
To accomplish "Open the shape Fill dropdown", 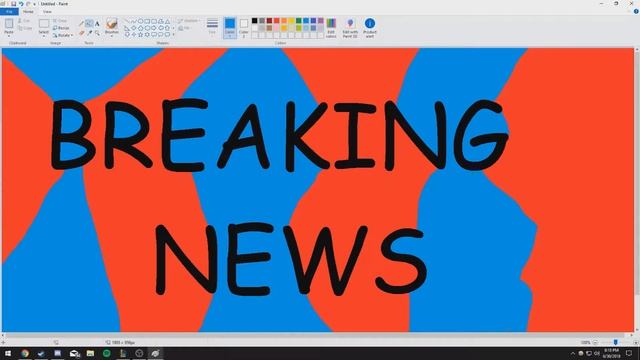I will click(184, 28).
